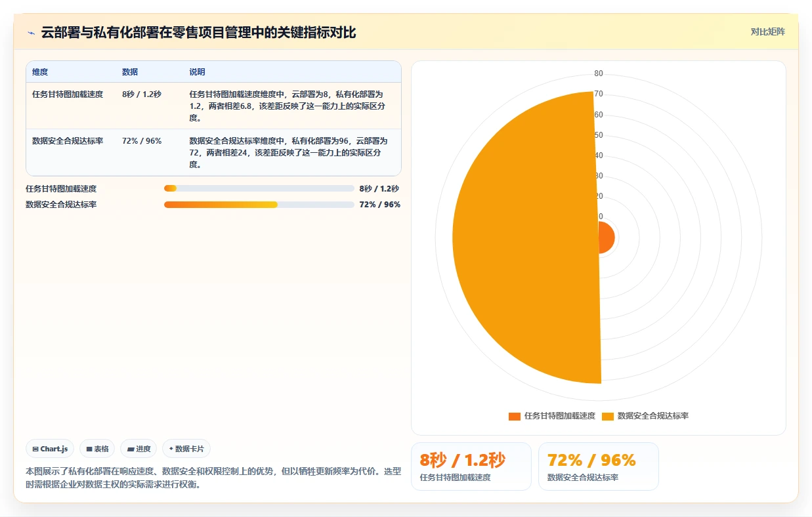Click the 维度 column header

(40, 72)
